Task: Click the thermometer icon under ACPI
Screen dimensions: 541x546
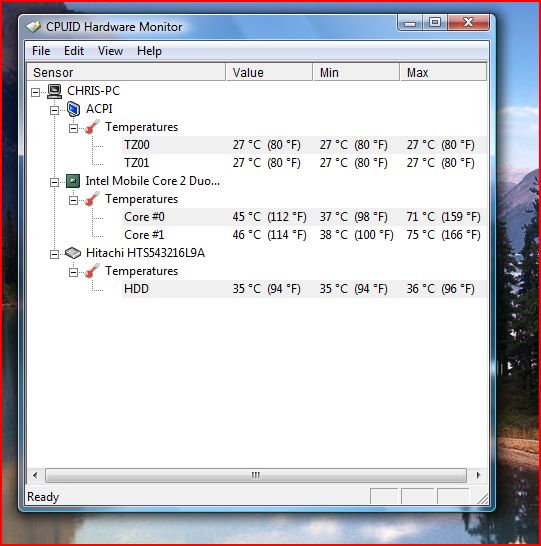Action: (x=92, y=127)
